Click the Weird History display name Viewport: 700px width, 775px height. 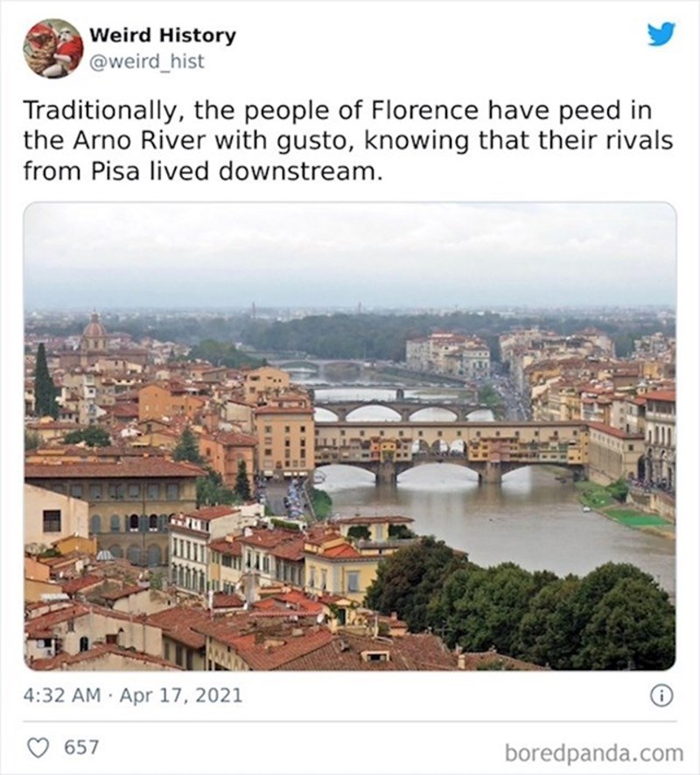(163, 36)
